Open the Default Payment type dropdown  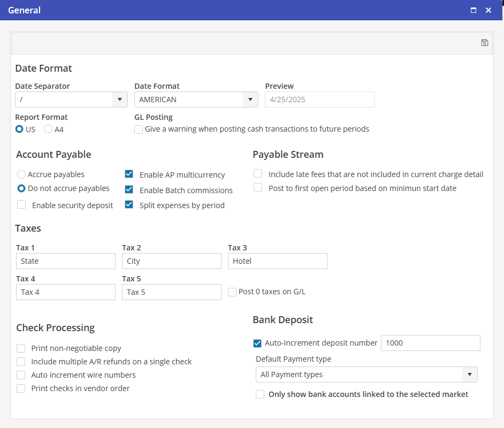pyautogui.click(x=469, y=374)
